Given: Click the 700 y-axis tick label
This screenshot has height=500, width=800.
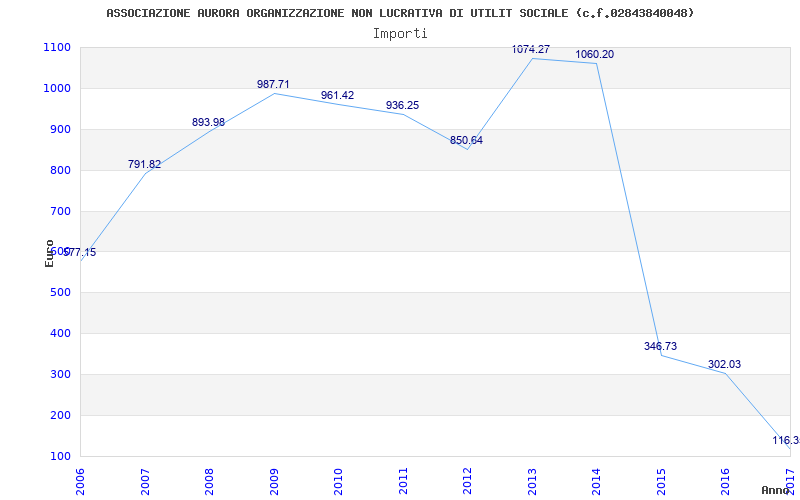Looking at the screenshot, I should coord(63,211).
